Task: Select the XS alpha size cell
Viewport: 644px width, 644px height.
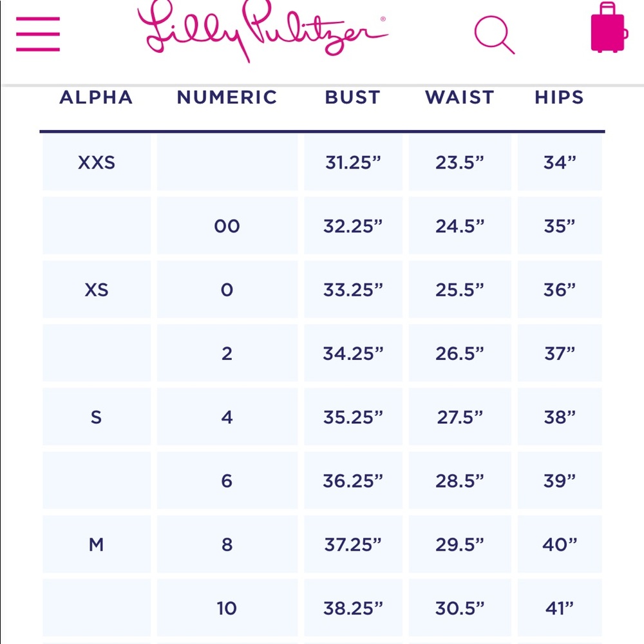Action: click(x=97, y=290)
